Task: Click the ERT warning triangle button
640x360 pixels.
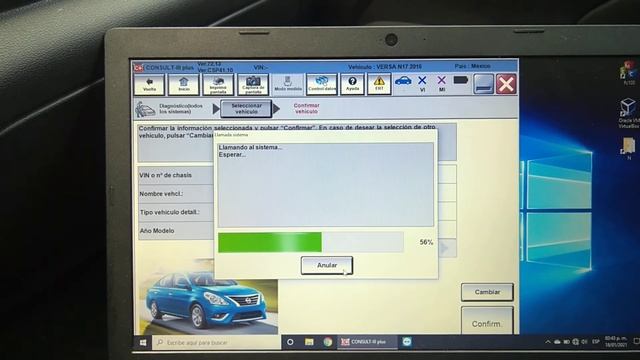Action: coord(379,84)
